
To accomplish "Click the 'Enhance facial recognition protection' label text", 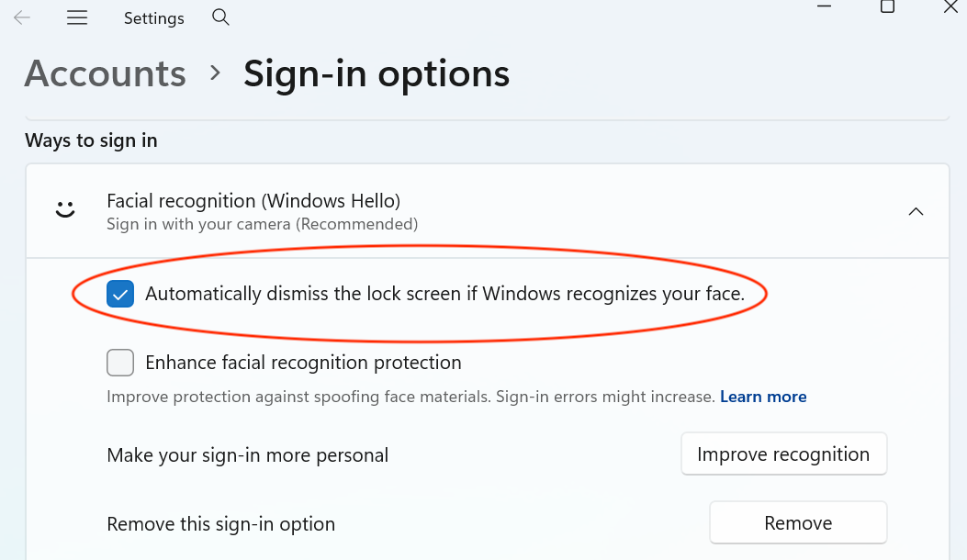I will click(x=303, y=363).
